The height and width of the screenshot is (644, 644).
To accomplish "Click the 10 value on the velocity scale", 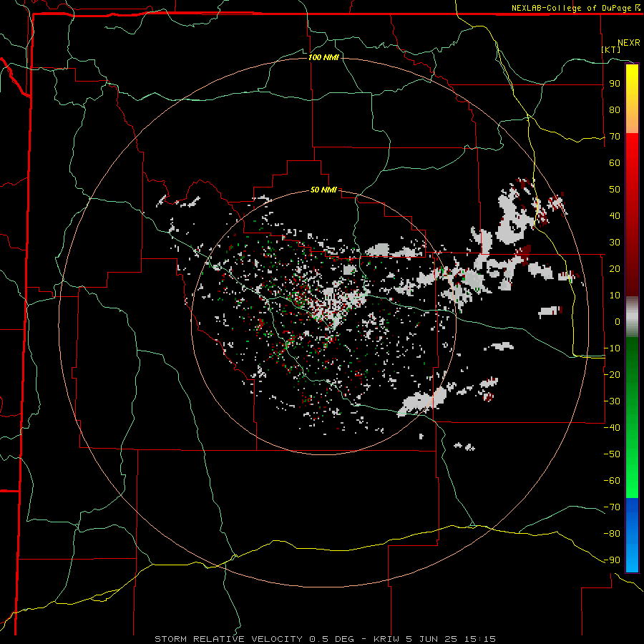I will (615, 296).
